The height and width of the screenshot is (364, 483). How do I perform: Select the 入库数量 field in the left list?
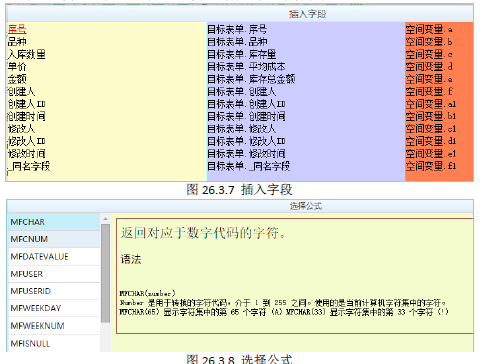click(x=27, y=54)
